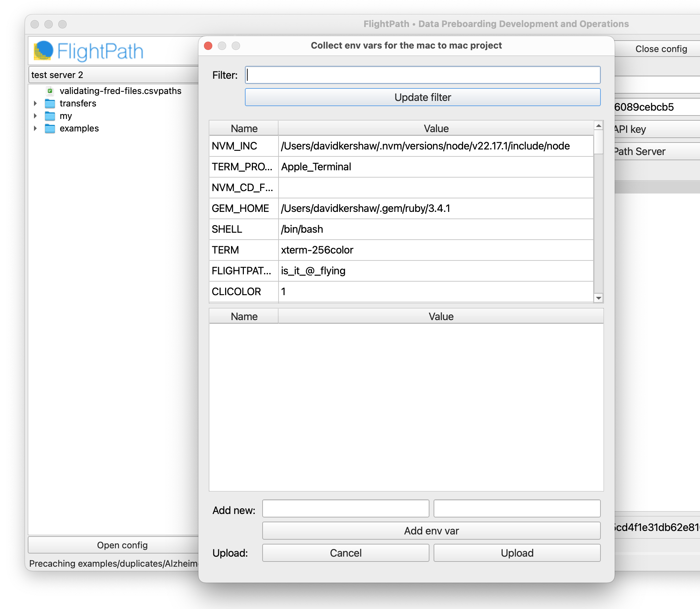Click the examples folder icon
The image size is (700, 609).
tap(50, 129)
